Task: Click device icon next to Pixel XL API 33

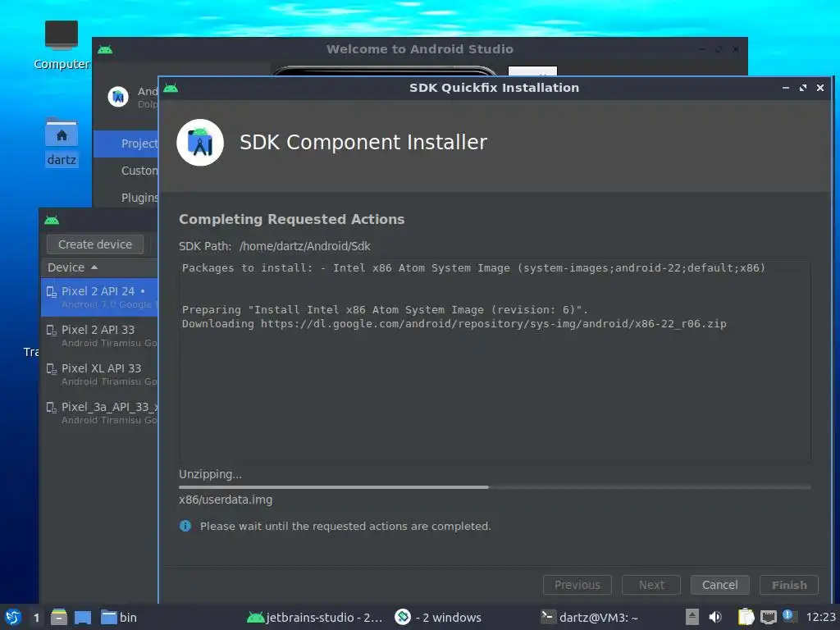Action: [x=52, y=368]
